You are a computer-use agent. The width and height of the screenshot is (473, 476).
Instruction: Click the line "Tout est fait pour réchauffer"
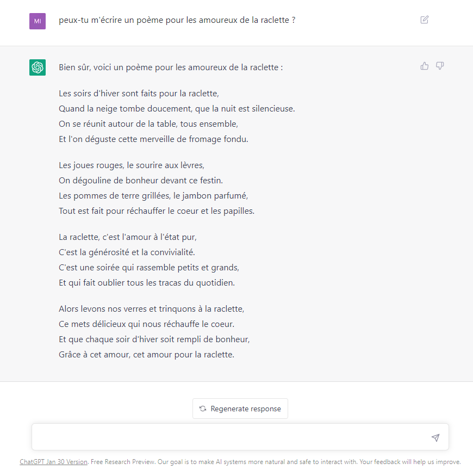click(157, 211)
